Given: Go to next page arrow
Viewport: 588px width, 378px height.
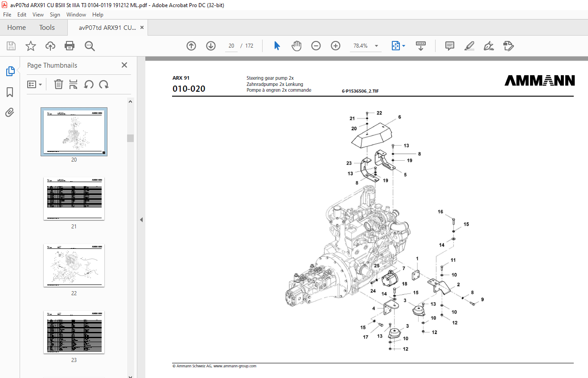Looking at the screenshot, I should tap(211, 46).
